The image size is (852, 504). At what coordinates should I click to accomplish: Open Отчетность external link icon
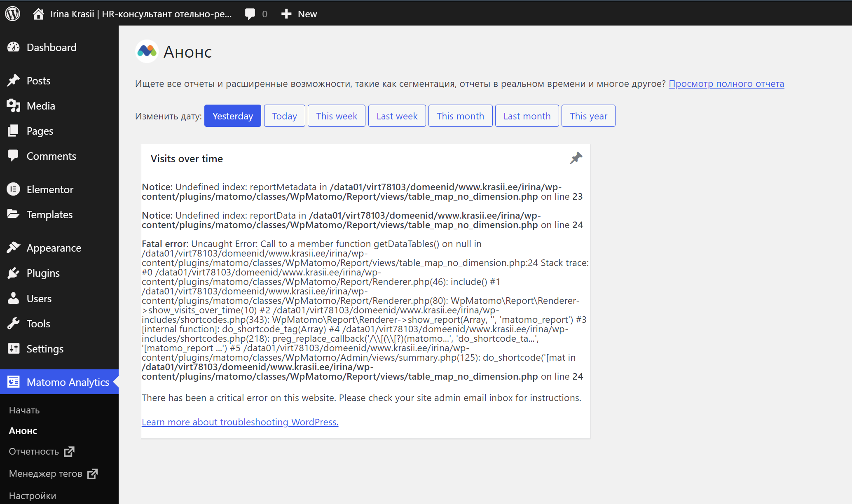[x=69, y=451]
